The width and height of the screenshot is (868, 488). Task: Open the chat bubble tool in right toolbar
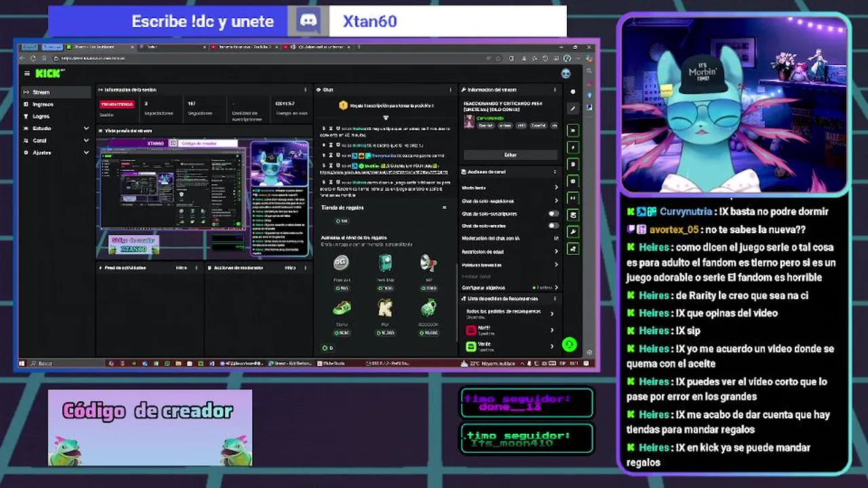pos(573,181)
